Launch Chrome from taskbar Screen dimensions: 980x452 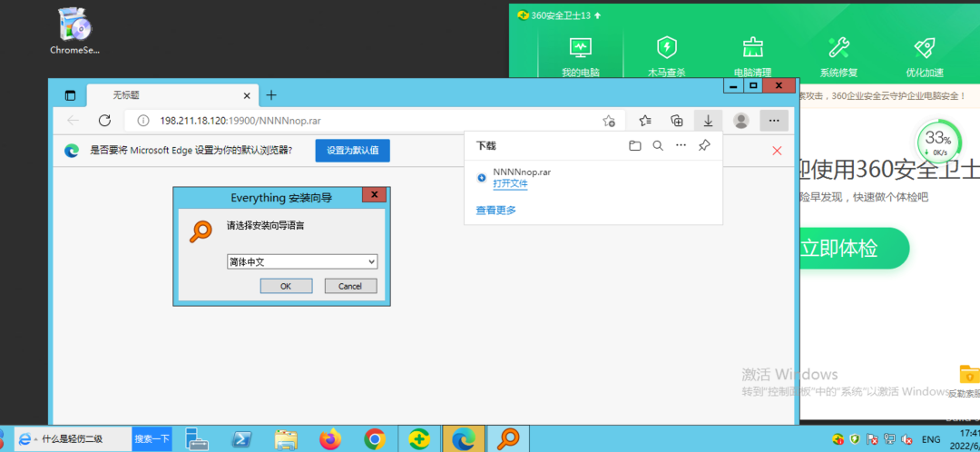pos(375,439)
